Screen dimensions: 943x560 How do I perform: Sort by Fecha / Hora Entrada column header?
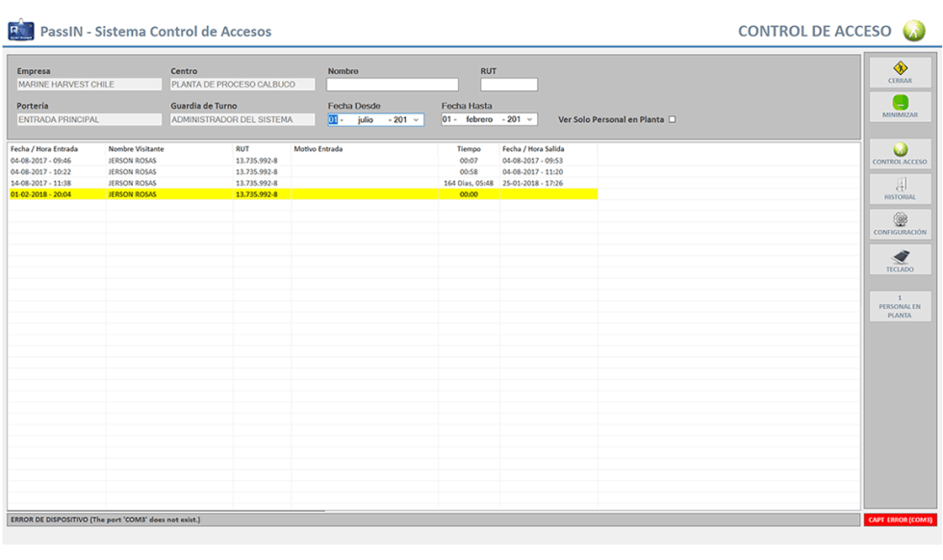click(44, 149)
